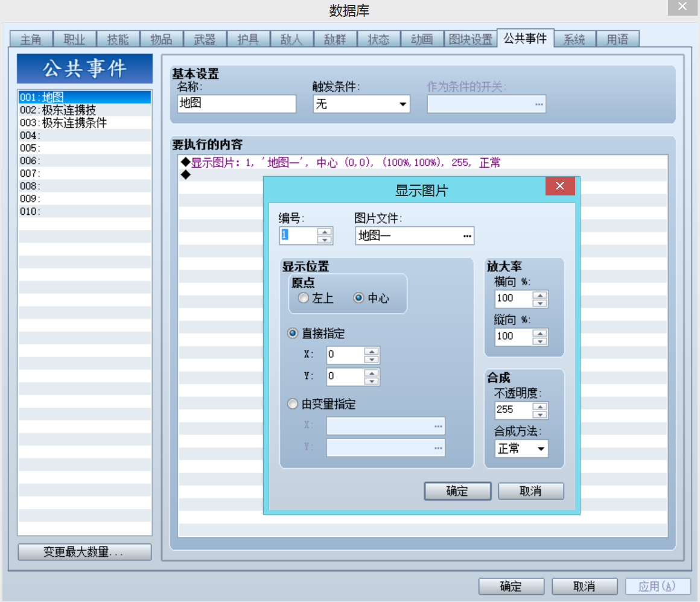The height and width of the screenshot is (602, 700).
Task: Increase the 横向 % zoom value
Action: tap(539, 295)
